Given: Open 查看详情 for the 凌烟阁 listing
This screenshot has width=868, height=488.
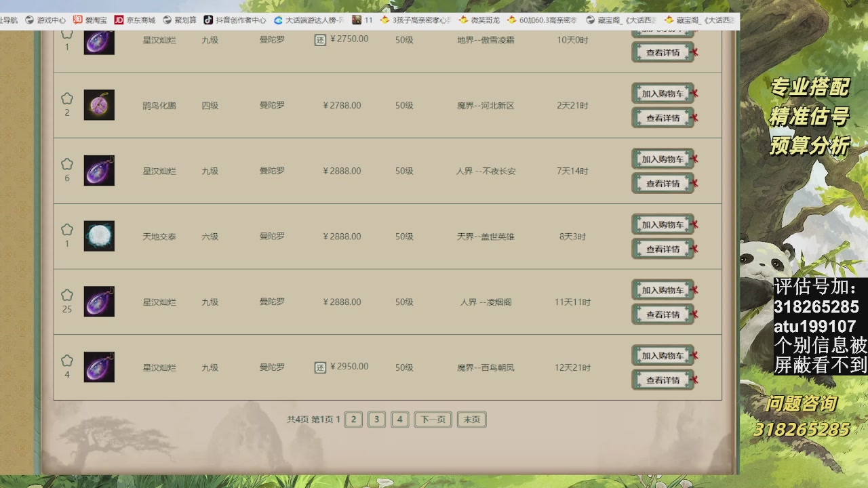Looking at the screenshot, I should (663, 314).
